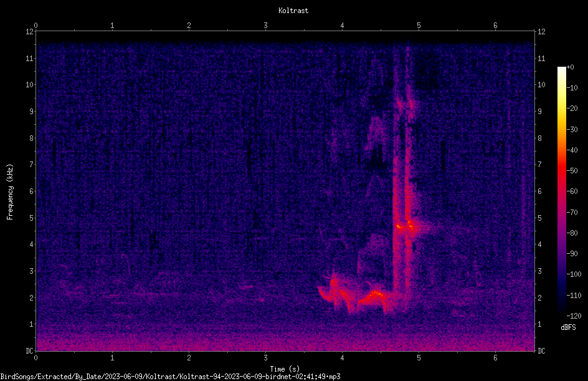588x381 pixels.
Task: Click the bottom time-axis '3' second label
Action: [265, 358]
